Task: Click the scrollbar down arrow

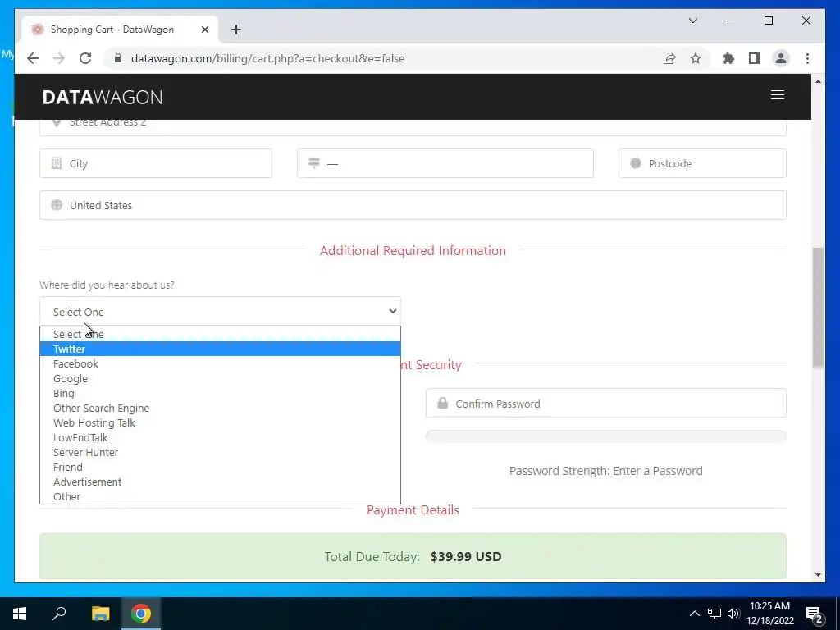Action: [818, 575]
